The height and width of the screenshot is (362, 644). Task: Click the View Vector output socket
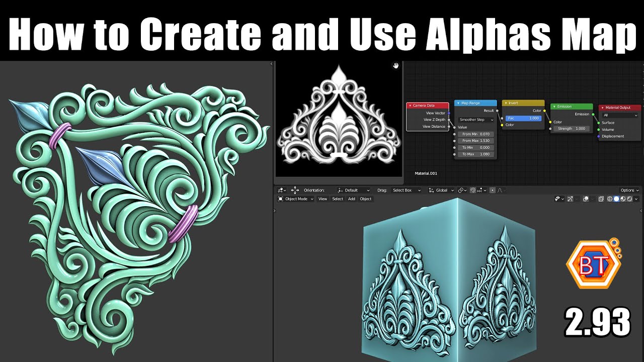point(449,113)
